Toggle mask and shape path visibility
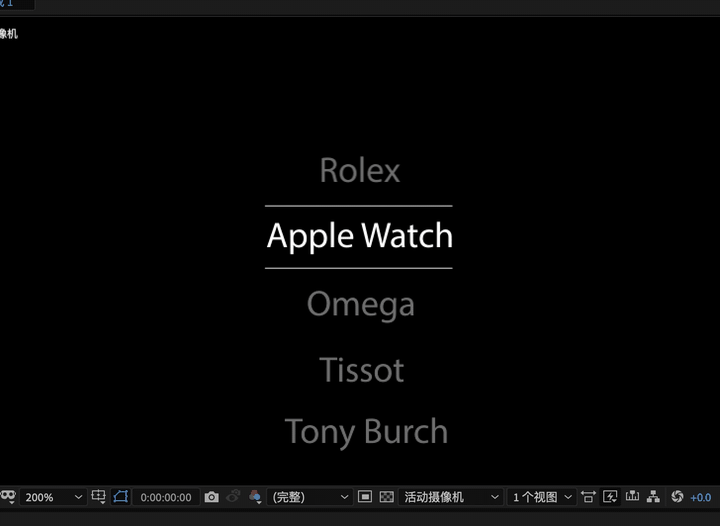Viewport: 720px width, 526px height. (121, 497)
